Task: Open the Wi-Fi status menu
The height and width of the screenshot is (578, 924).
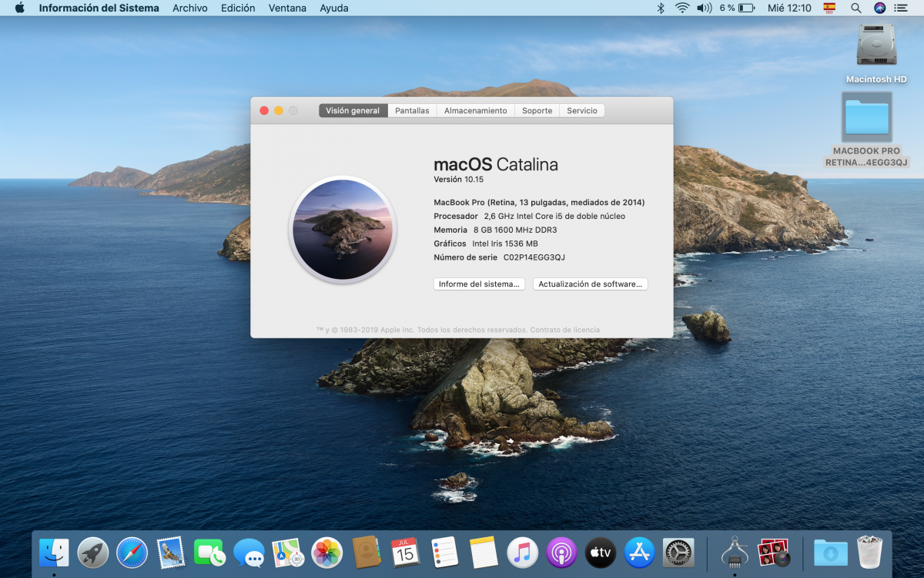Action: pyautogui.click(x=681, y=8)
